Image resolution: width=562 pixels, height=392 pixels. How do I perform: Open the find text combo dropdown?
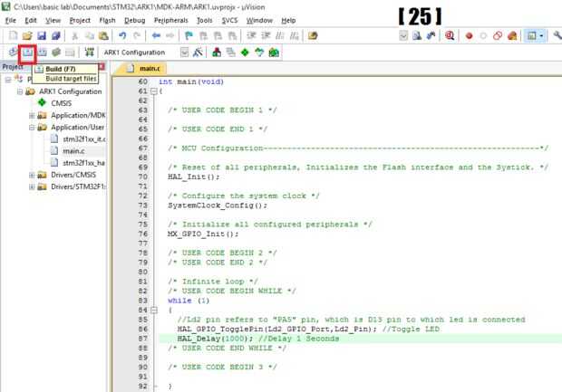pos(403,35)
